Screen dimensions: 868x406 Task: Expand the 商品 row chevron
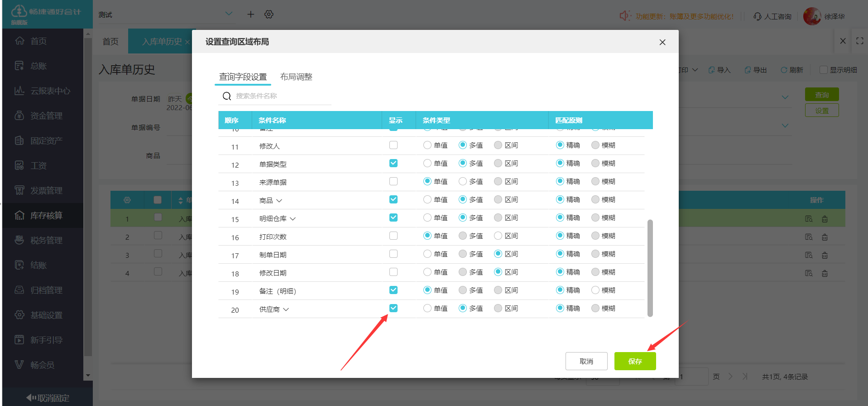(279, 200)
